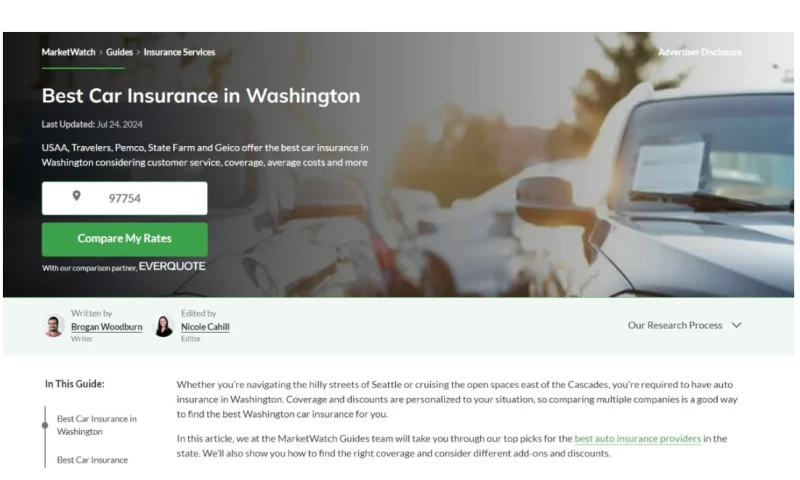Click the location pin icon in ZIP field
The height and width of the screenshot is (480, 800).
coord(77,196)
